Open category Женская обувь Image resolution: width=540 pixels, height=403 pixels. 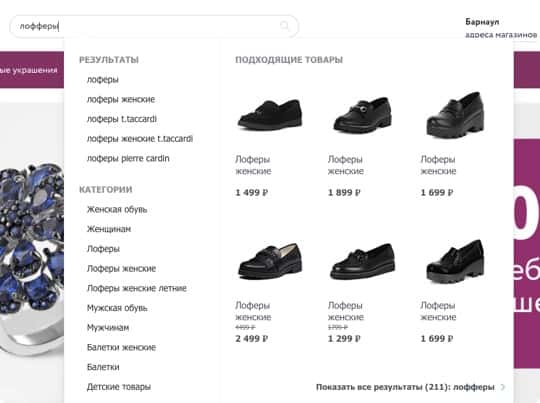click(x=117, y=209)
